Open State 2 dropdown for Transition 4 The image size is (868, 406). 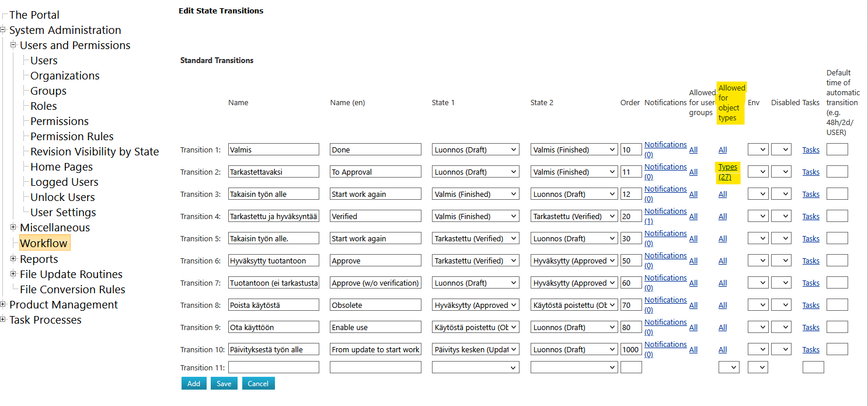pos(574,216)
